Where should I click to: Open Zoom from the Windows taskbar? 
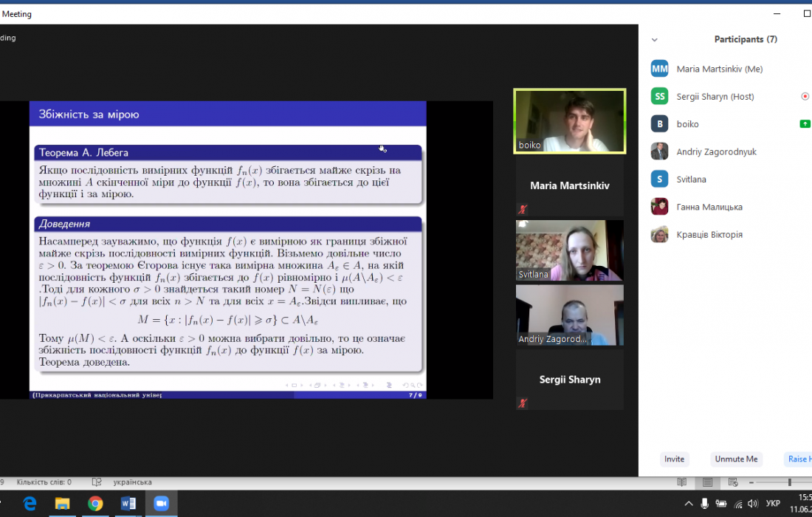(160, 504)
